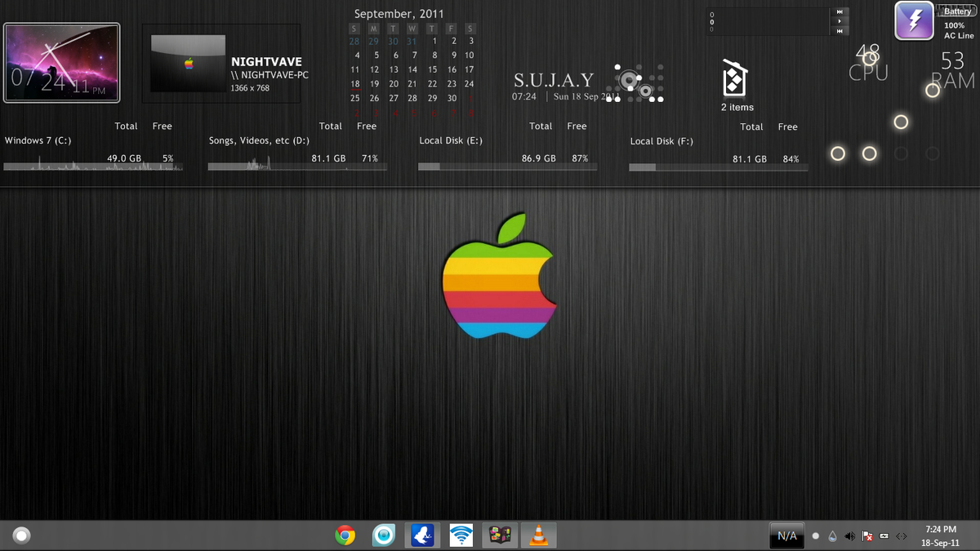
Task: Click the 86.9 GB total value
Action: [539, 158]
